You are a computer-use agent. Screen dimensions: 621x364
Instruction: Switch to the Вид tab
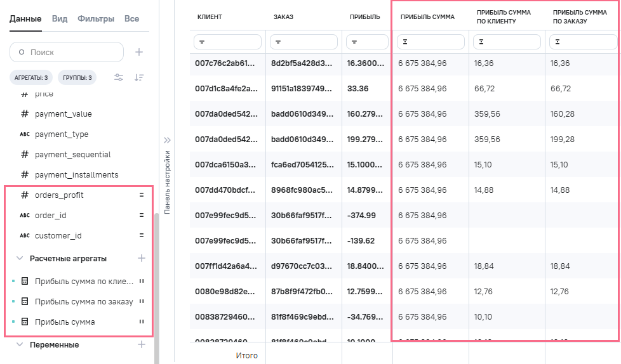point(60,19)
